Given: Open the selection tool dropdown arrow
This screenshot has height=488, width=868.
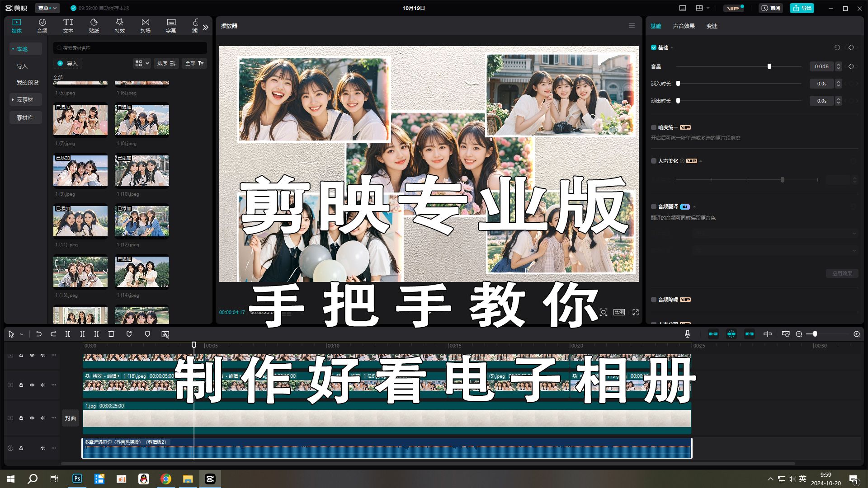Looking at the screenshot, I should pos(21,335).
